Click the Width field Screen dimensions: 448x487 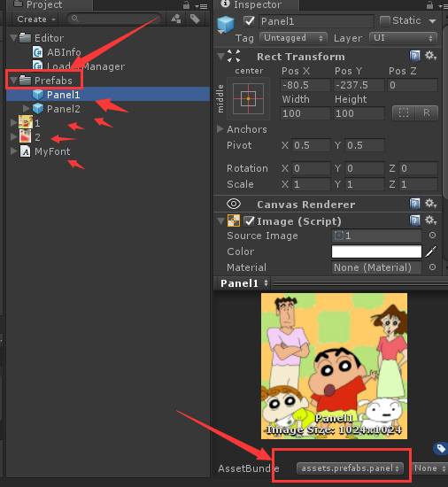tap(305, 113)
